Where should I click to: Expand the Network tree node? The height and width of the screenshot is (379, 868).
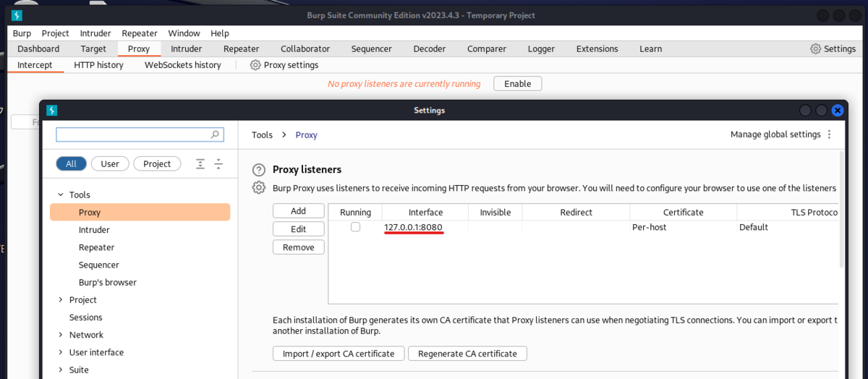(x=61, y=335)
